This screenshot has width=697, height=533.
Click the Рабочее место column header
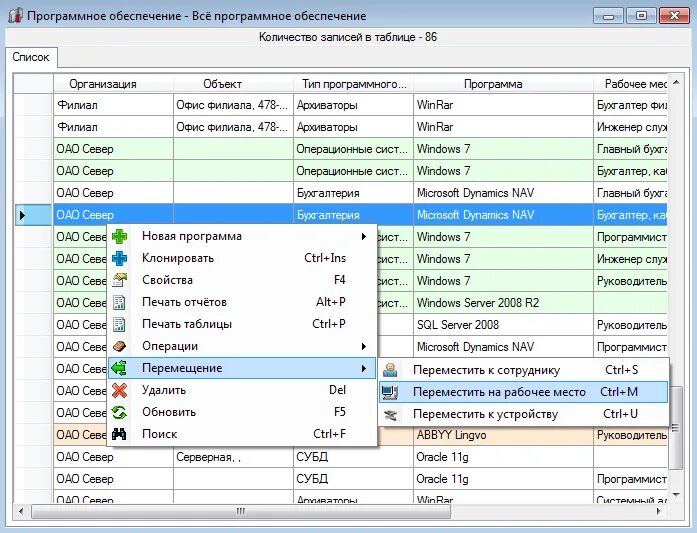tap(630, 84)
